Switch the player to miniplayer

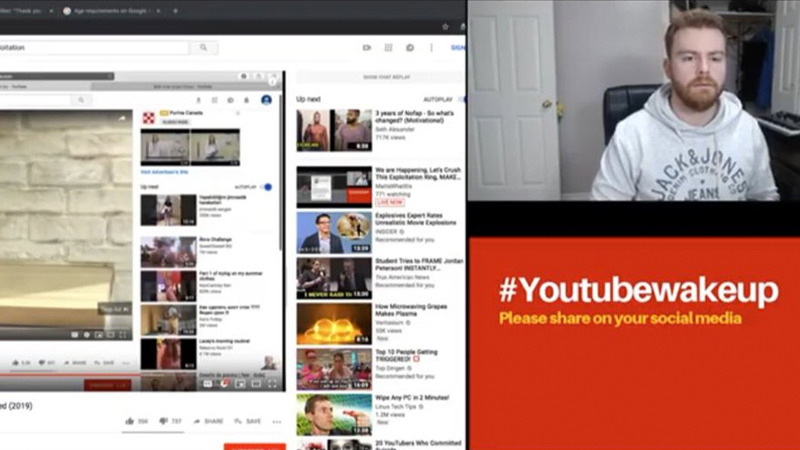pyautogui.click(x=240, y=384)
